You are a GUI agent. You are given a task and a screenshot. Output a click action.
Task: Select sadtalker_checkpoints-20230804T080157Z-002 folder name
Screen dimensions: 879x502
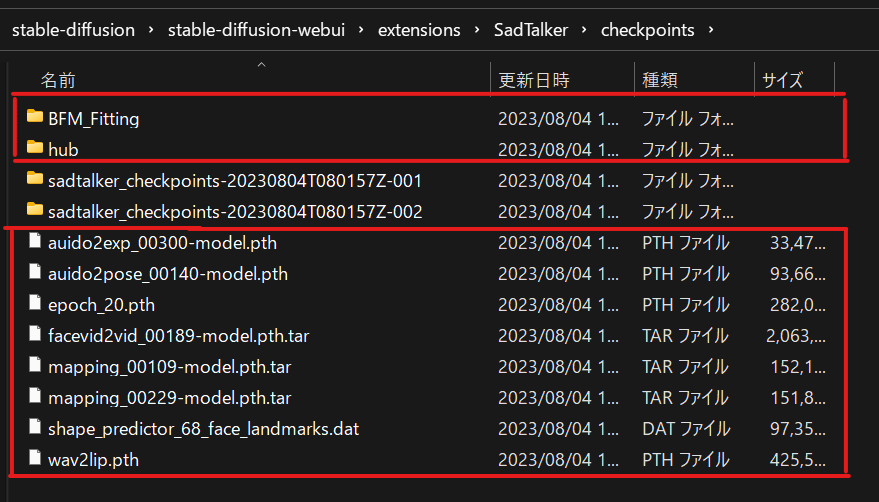pyautogui.click(x=235, y=212)
